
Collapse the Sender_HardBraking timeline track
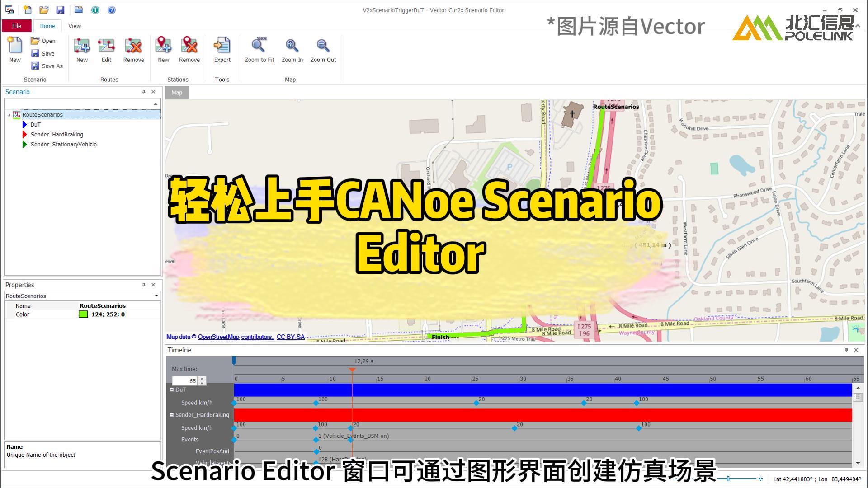click(172, 415)
